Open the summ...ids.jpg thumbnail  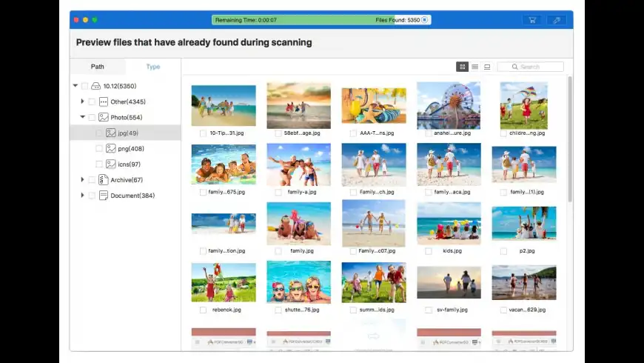tap(374, 282)
